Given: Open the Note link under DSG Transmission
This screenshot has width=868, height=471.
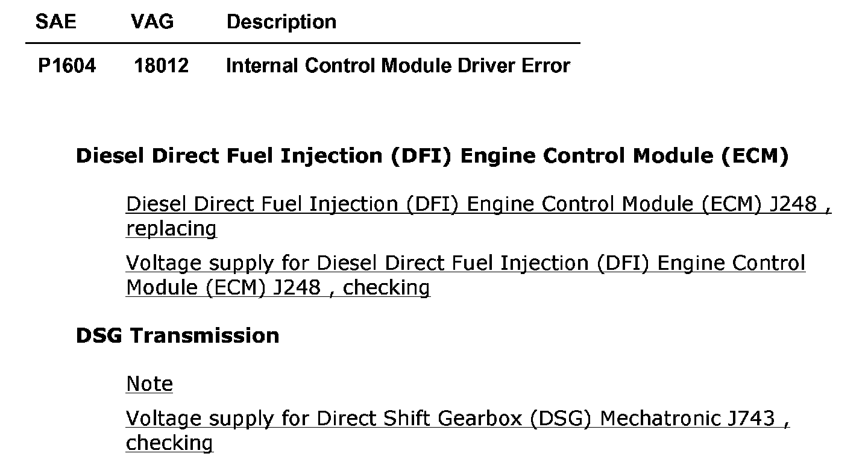Looking at the screenshot, I should click(149, 384).
